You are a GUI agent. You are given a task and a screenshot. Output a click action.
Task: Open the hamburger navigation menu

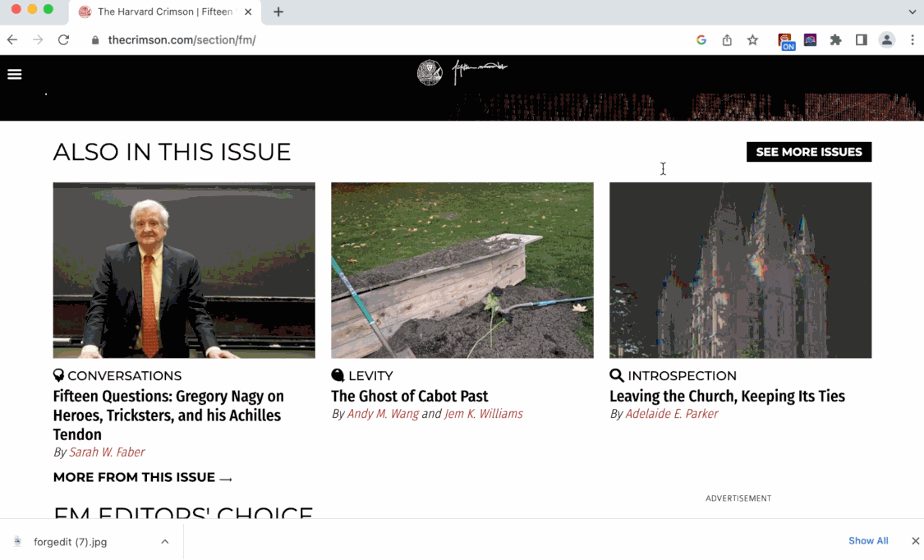point(14,74)
